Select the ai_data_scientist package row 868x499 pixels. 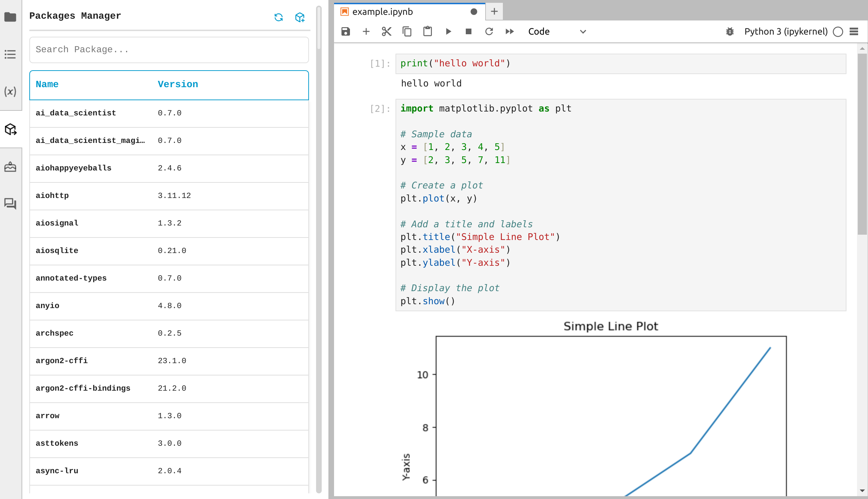pos(169,113)
